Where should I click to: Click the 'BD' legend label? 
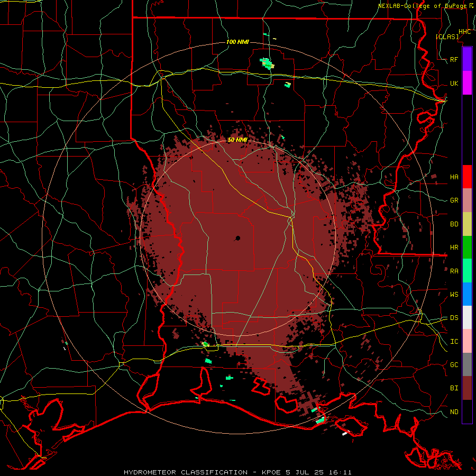(x=454, y=224)
